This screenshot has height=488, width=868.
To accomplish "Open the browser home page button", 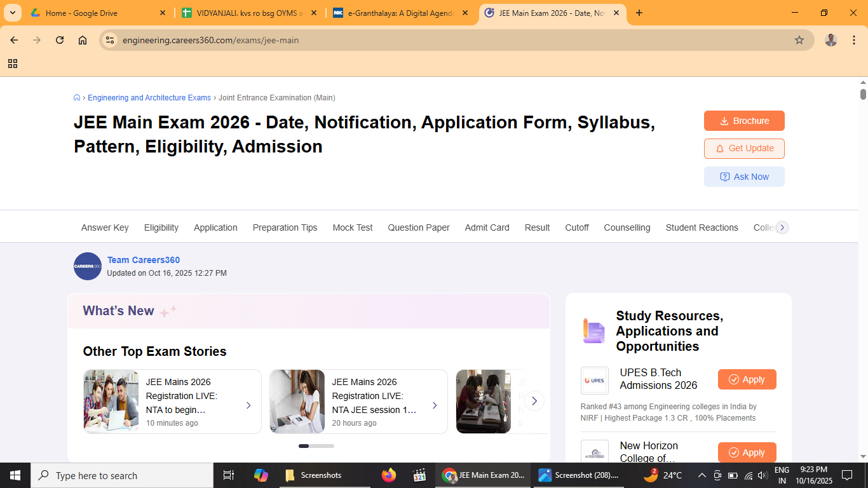I will tap(83, 40).
